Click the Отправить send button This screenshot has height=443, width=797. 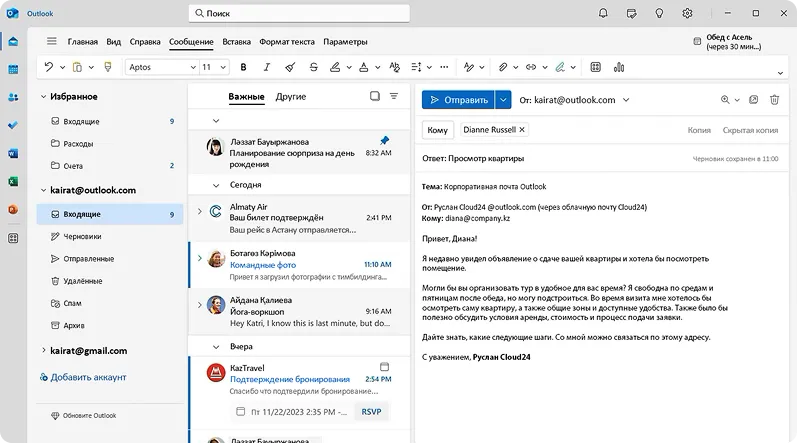[x=458, y=100]
